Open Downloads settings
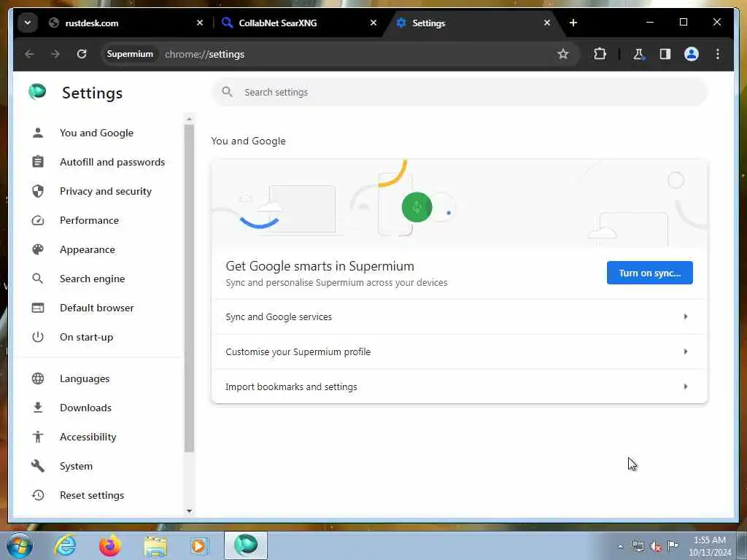 (85, 408)
